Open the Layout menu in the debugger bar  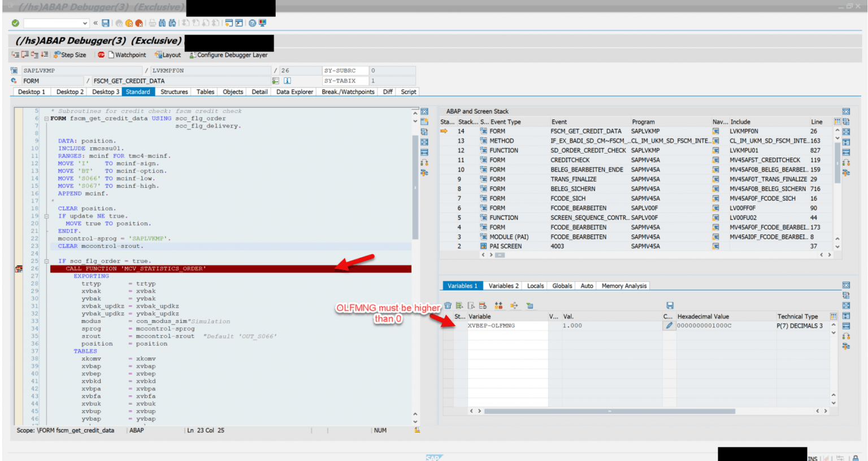point(167,55)
